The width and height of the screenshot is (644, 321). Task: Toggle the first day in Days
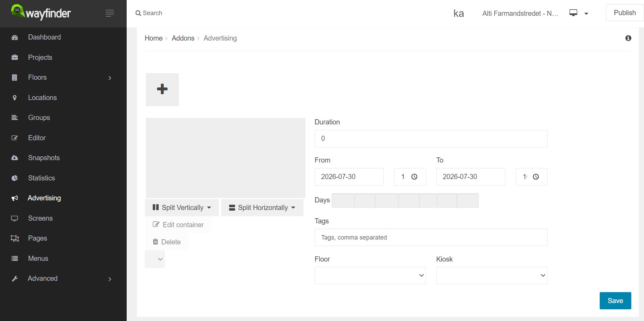click(x=343, y=201)
